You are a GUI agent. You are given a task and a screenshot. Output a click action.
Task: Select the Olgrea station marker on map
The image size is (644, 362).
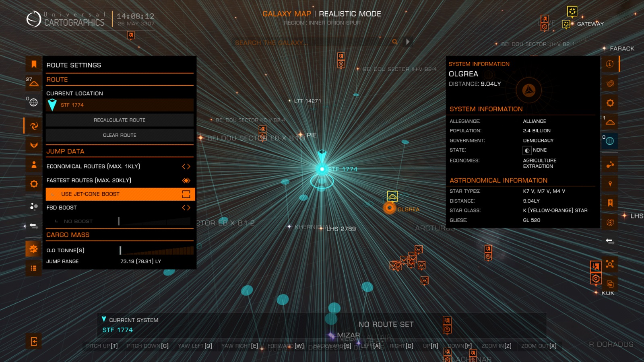click(392, 196)
